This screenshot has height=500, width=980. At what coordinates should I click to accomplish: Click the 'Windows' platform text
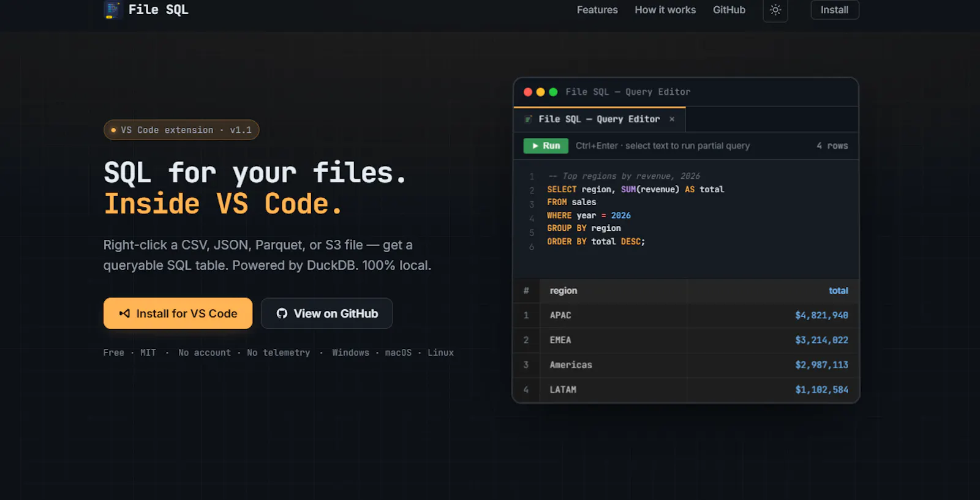click(x=351, y=353)
